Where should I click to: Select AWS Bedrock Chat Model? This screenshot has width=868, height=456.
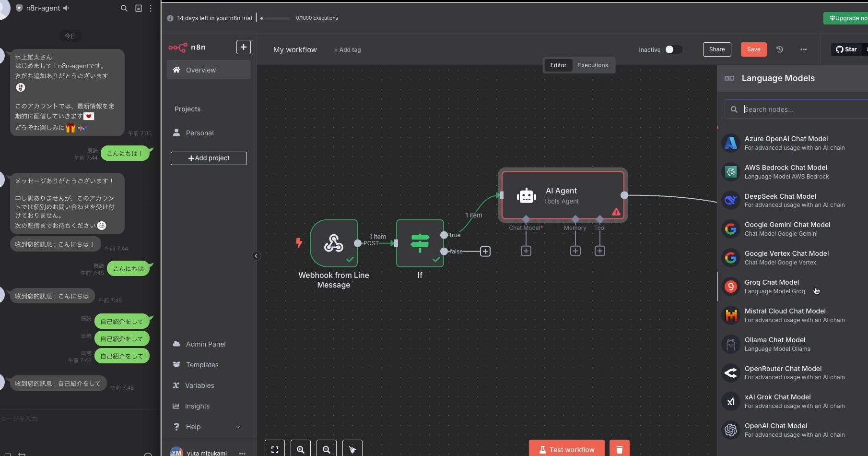click(x=793, y=172)
